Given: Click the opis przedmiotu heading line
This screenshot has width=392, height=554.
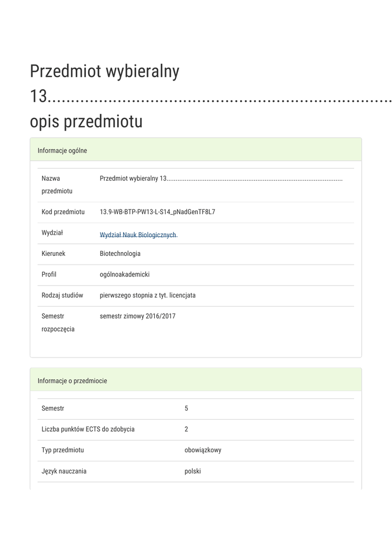Looking at the screenshot, I should point(86,121).
